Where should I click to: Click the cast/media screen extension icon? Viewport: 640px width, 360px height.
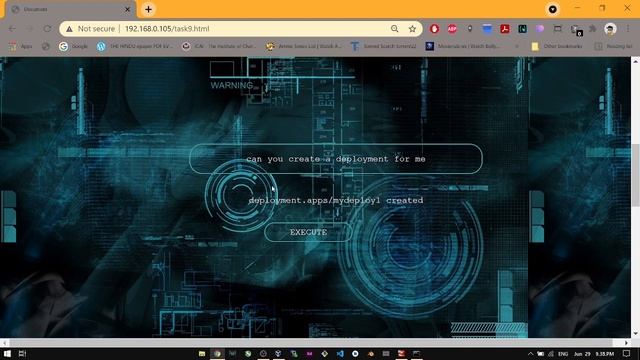pos(558,29)
